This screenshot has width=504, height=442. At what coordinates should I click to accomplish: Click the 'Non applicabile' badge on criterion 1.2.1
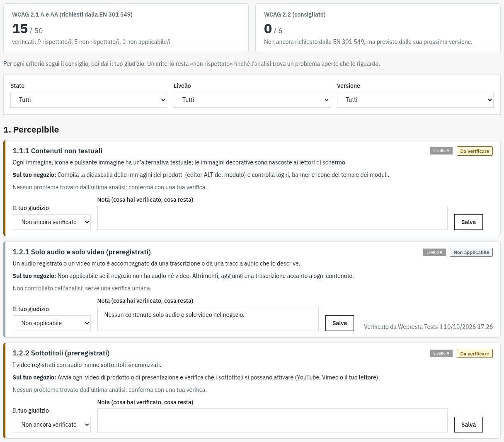(x=471, y=252)
